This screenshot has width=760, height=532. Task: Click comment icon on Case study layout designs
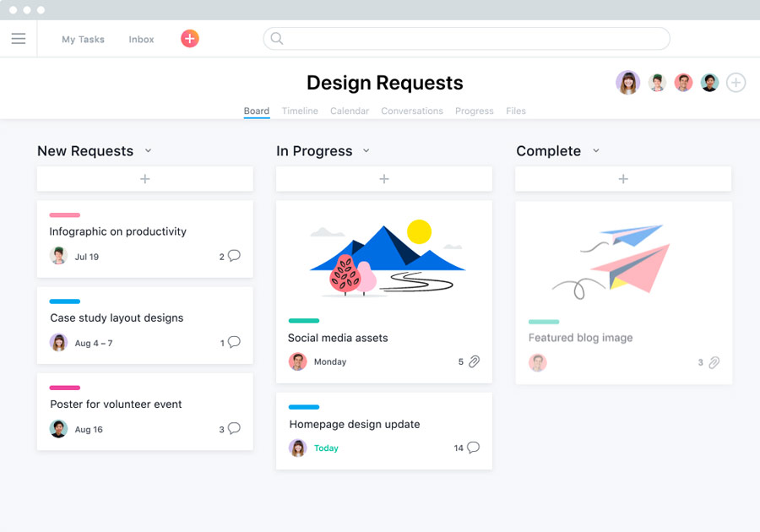pyautogui.click(x=234, y=342)
